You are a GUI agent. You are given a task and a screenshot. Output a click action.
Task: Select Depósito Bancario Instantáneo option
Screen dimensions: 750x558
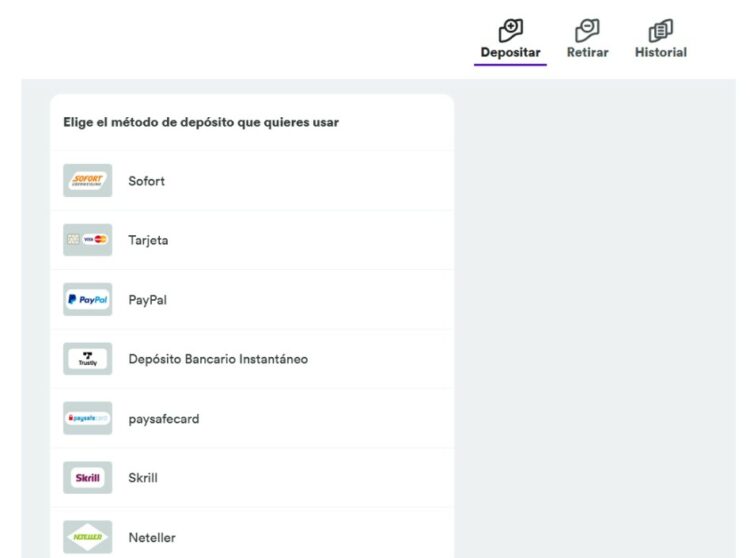[x=218, y=359]
